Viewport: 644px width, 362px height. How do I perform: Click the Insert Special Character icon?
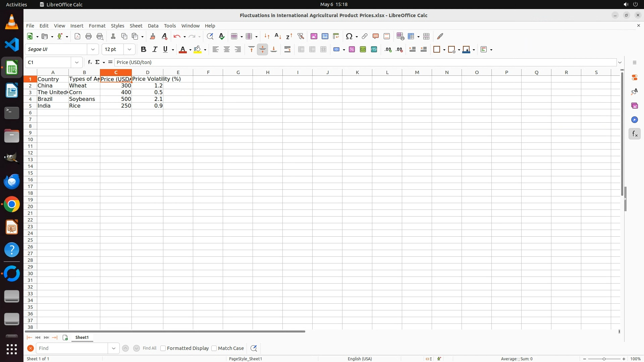(349, 36)
